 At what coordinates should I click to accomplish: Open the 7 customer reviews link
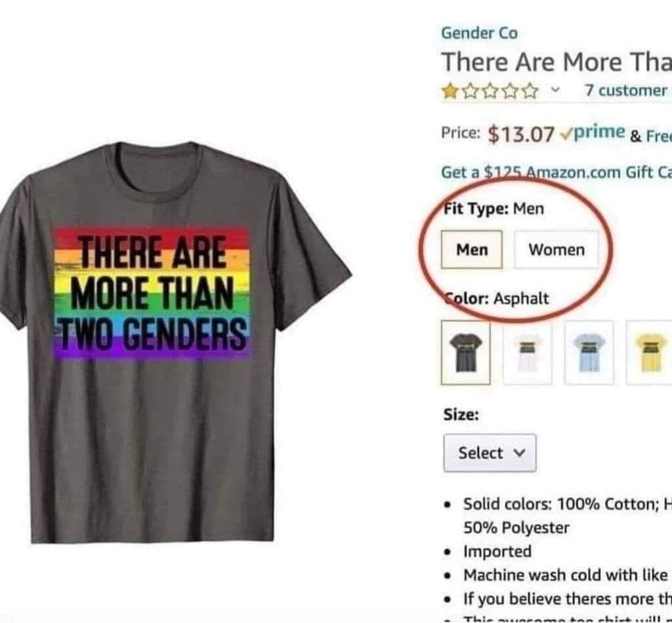pos(626,90)
